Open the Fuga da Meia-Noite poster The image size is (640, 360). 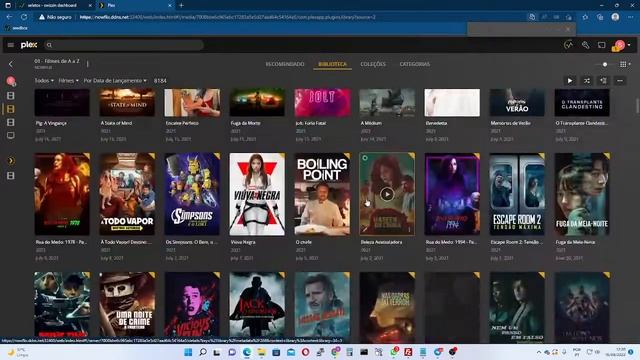(x=582, y=194)
